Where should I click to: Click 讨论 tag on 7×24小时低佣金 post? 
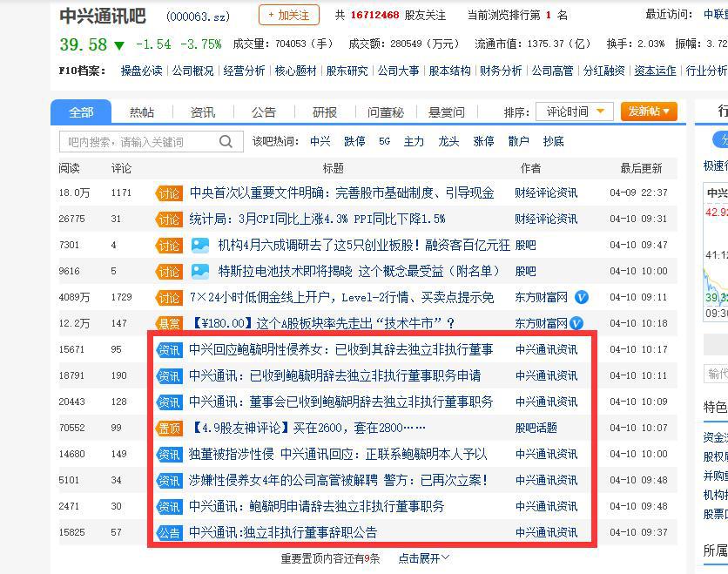pyautogui.click(x=168, y=298)
